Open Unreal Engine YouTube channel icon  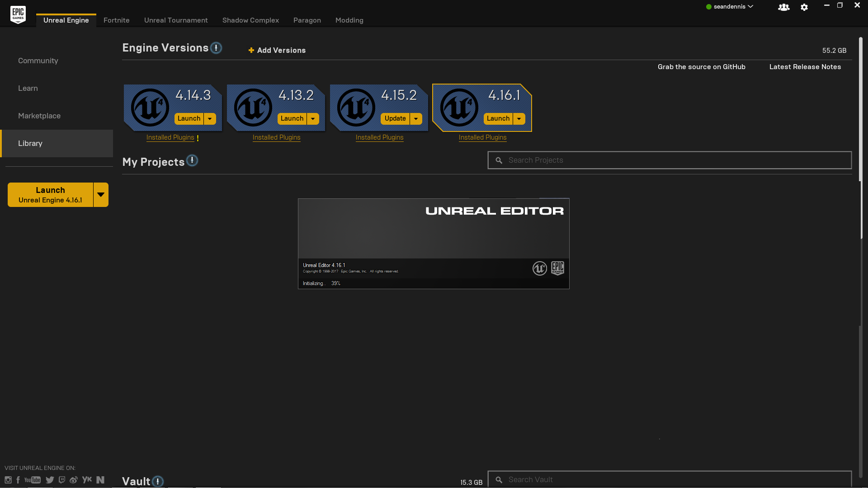coord(33,480)
